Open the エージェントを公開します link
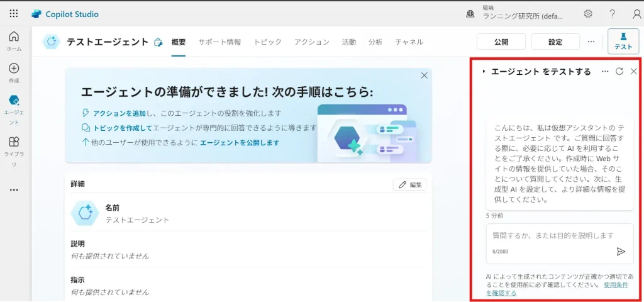Viewport: 644px width, 302px height. point(239,143)
